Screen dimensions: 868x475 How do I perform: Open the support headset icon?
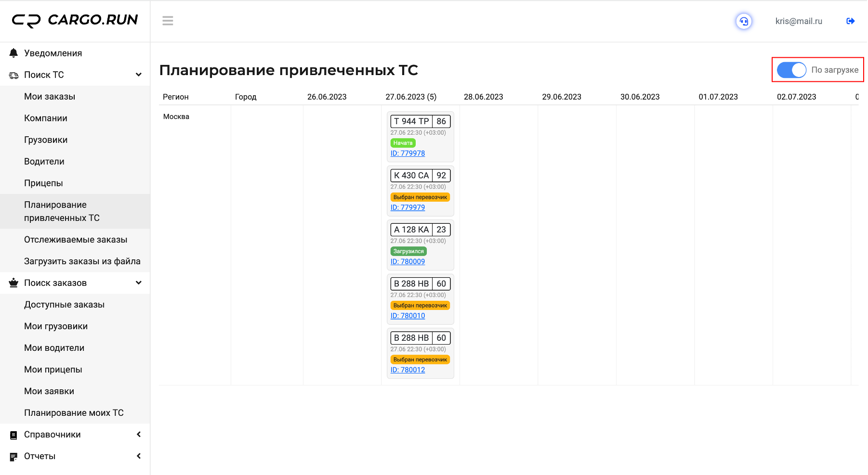pos(744,21)
